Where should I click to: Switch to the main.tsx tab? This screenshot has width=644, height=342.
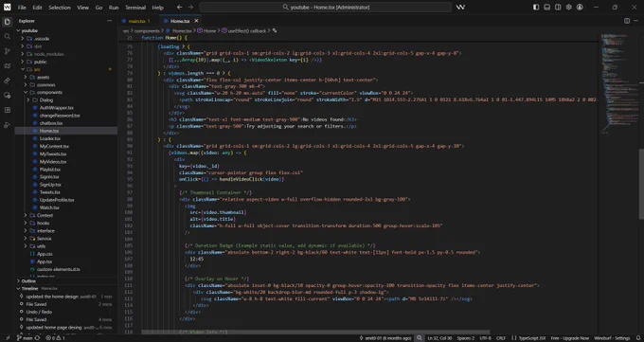click(x=139, y=21)
